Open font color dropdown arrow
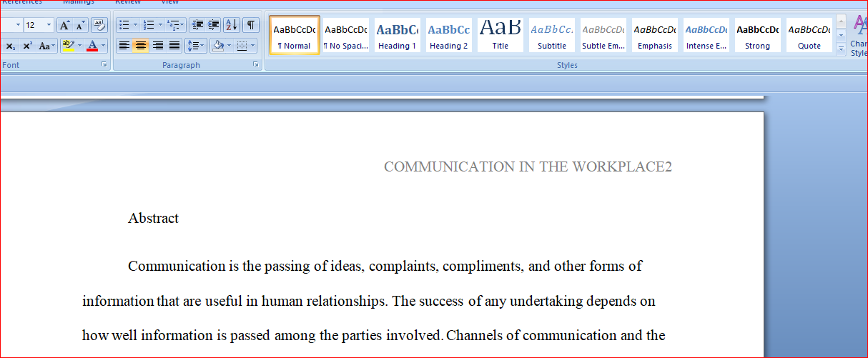 pyautogui.click(x=103, y=46)
